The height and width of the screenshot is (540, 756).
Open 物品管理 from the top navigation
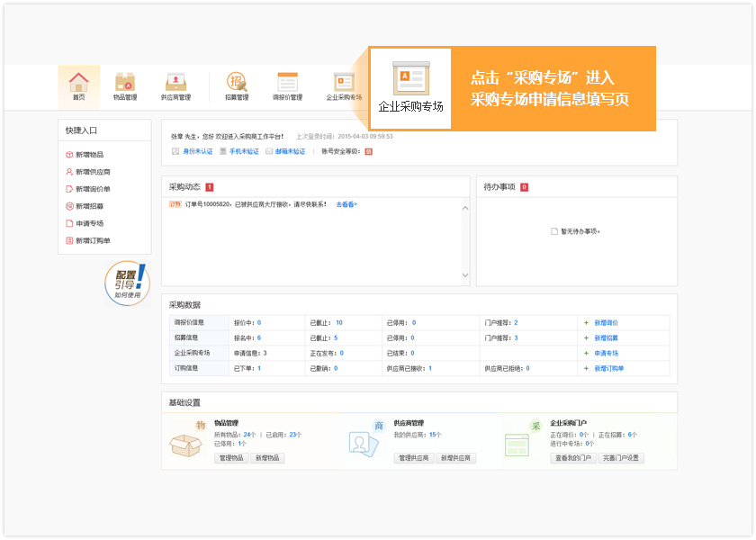coord(125,86)
